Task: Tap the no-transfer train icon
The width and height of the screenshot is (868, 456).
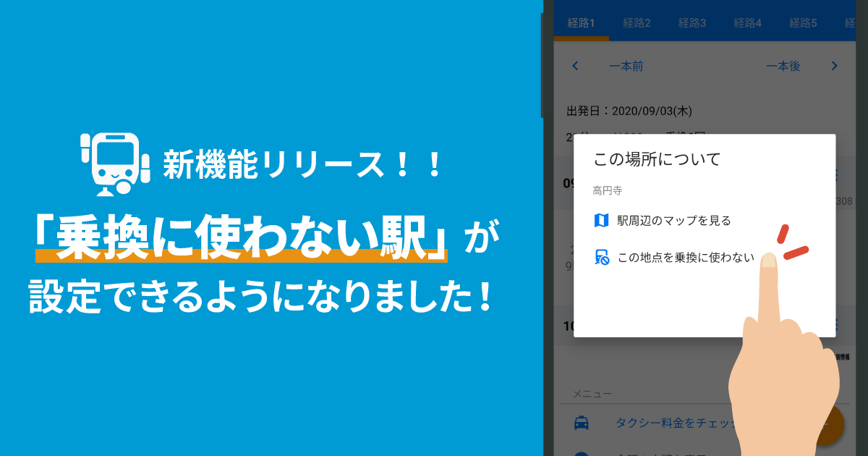Action: pyautogui.click(x=601, y=257)
